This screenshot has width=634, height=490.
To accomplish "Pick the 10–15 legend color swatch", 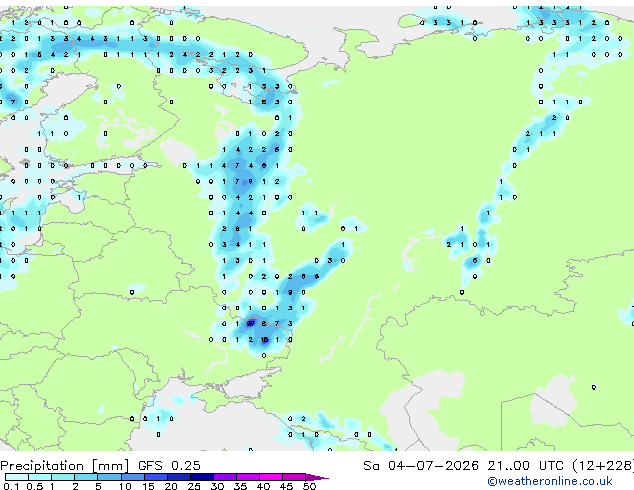I will click(x=133, y=477).
